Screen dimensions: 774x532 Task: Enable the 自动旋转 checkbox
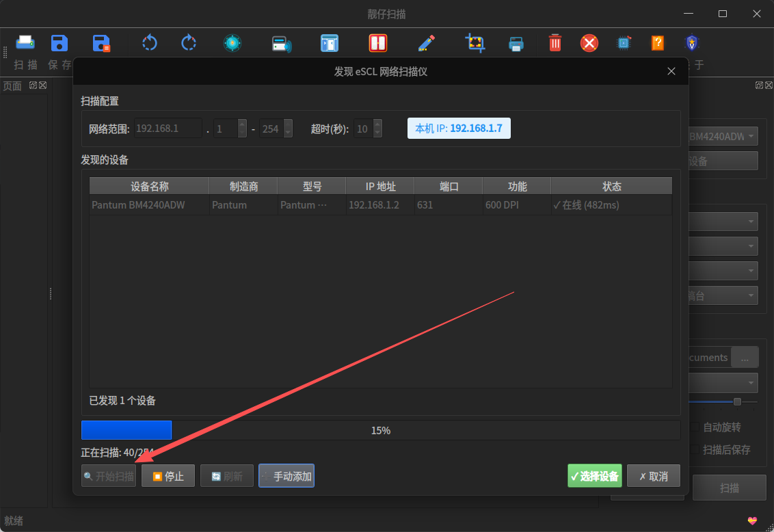click(695, 427)
